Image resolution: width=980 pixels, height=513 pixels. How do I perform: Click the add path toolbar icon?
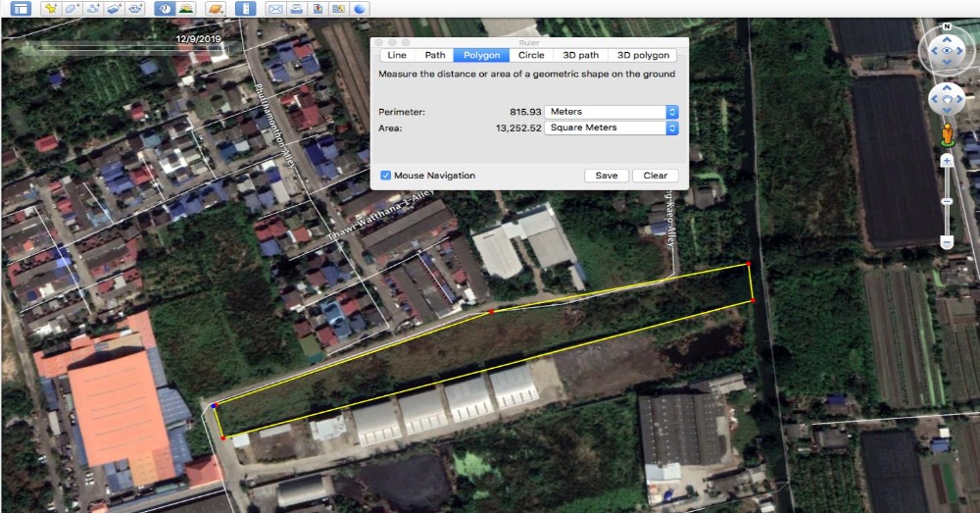pyautogui.click(x=94, y=9)
